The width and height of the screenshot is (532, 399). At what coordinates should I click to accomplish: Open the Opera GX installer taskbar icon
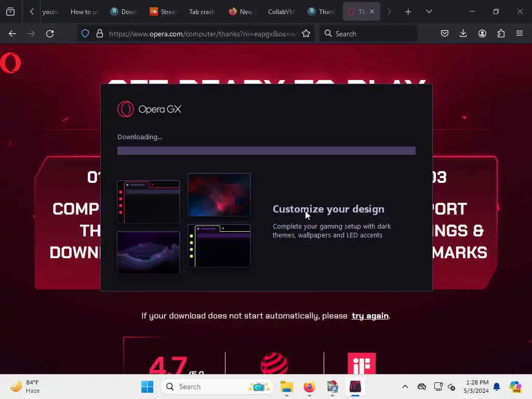[x=355, y=387]
